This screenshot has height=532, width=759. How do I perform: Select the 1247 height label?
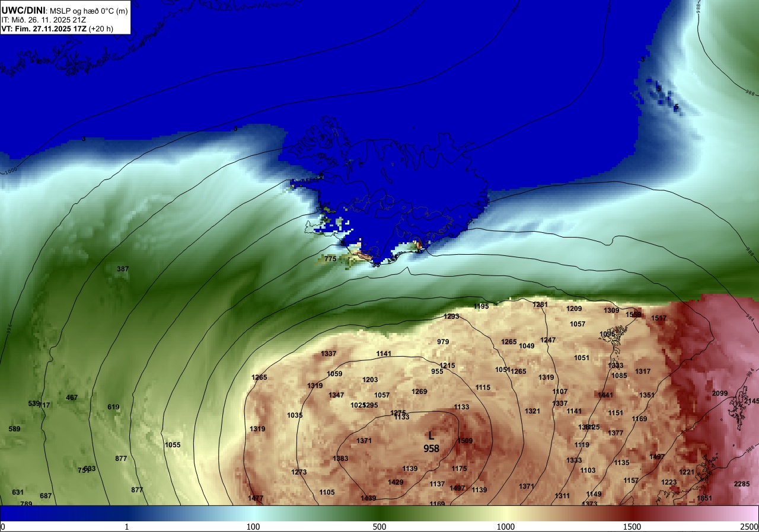pyautogui.click(x=548, y=340)
